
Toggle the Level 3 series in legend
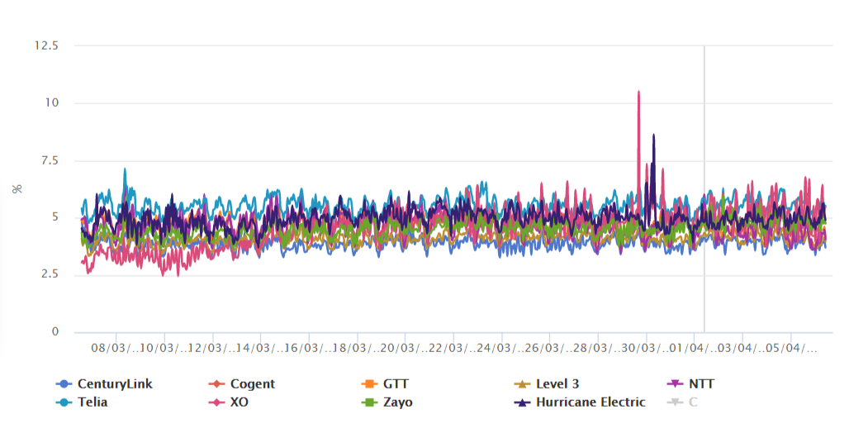[547, 383]
